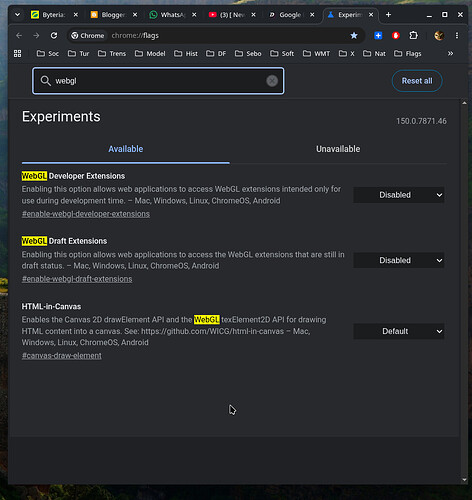This screenshot has height=500, width=472.
Task: Open HTML-in-Canvas Default dropdown
Action: pyautogui.click(x=399, y=331)
